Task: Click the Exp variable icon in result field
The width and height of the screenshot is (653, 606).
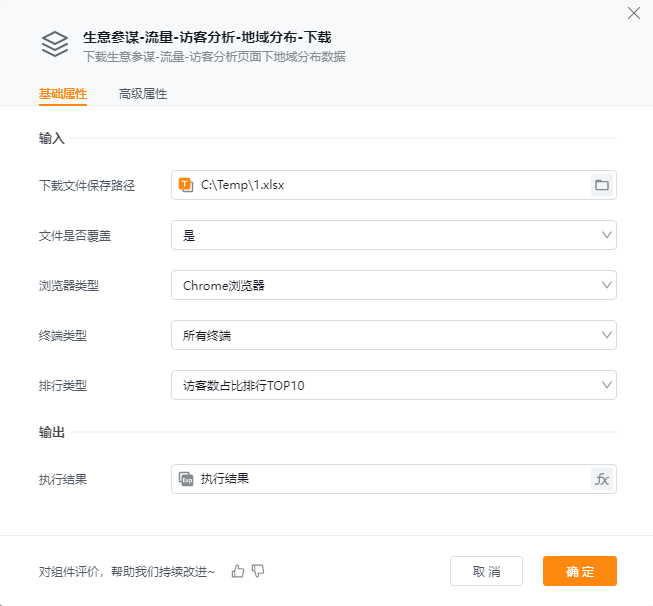Action: pos(186,479)
